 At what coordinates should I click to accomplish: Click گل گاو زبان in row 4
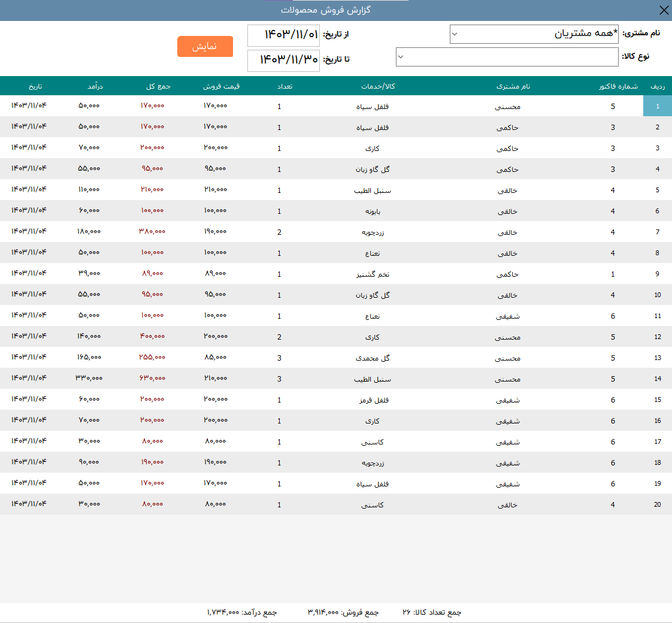tap(373, 170)
